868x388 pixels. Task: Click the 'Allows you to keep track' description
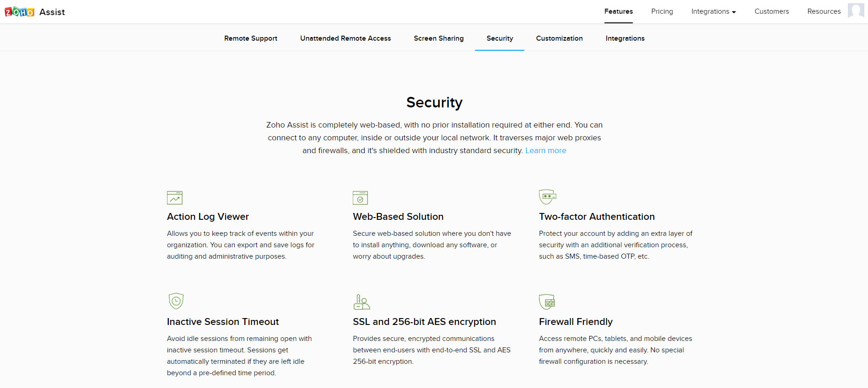241,245
